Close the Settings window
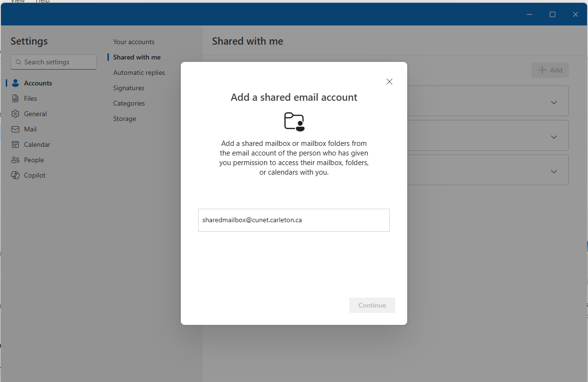588x382 pixels. [576, 14]
